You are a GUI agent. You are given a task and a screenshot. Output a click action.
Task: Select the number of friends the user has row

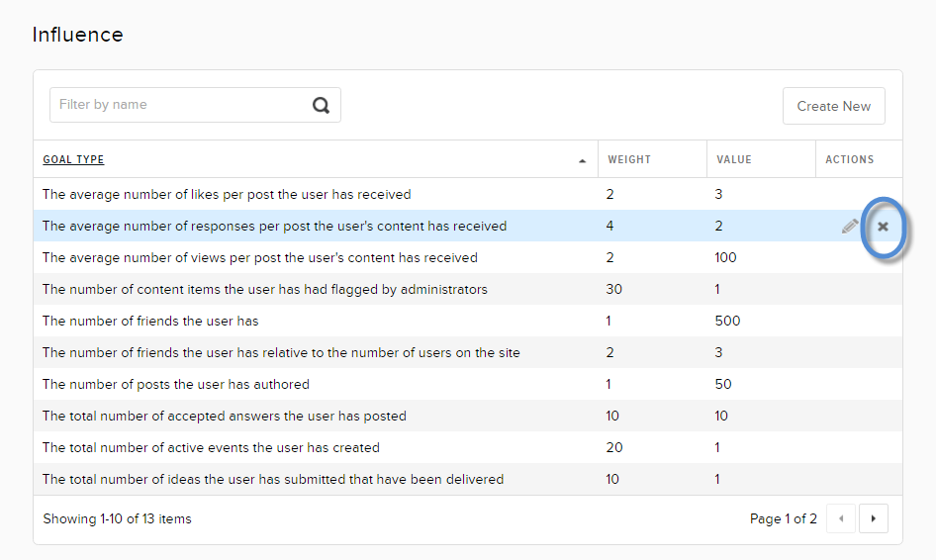click(x=150, y=322)
